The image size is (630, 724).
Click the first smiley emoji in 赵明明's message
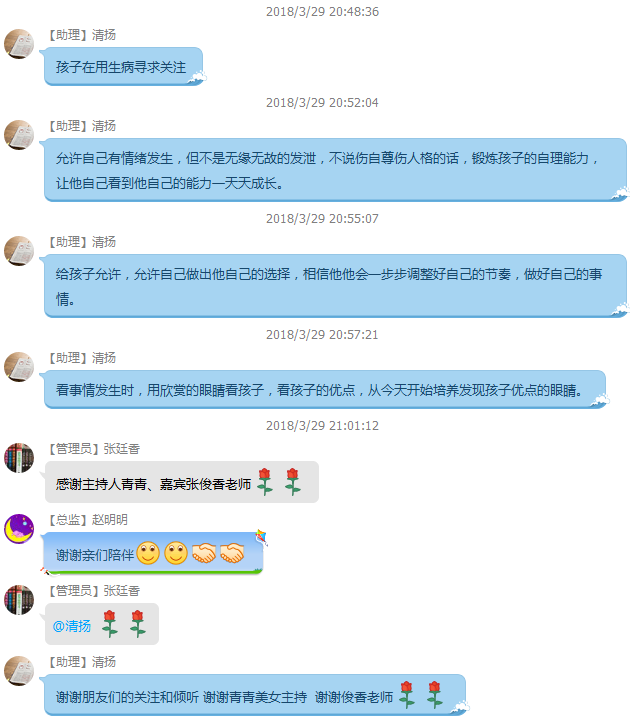click(148, 553)
